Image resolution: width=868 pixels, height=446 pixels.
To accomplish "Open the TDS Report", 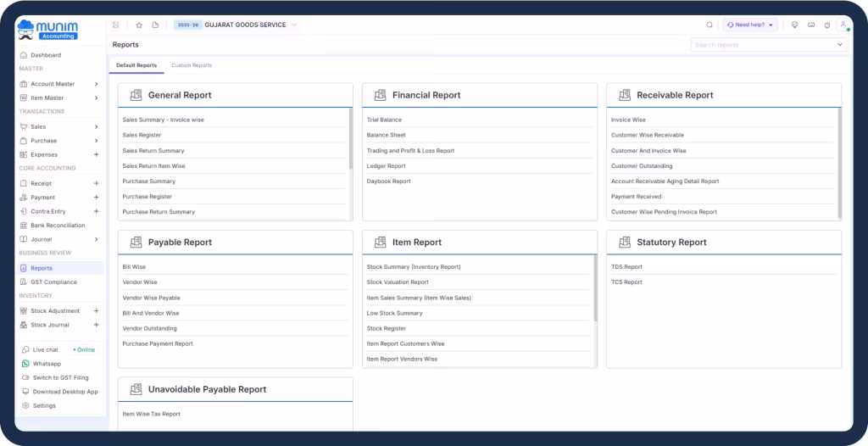I will (626, 267).
